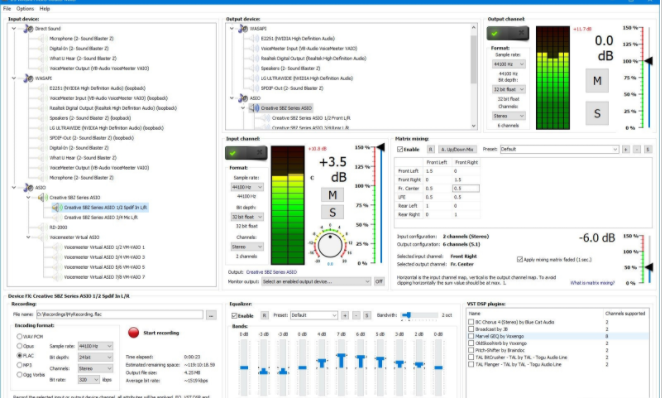This screenshot has height=398, width=664.
Task: Enable Marvel GEQ by Voxengo plugin checkbox
Action: click(471, 336)
